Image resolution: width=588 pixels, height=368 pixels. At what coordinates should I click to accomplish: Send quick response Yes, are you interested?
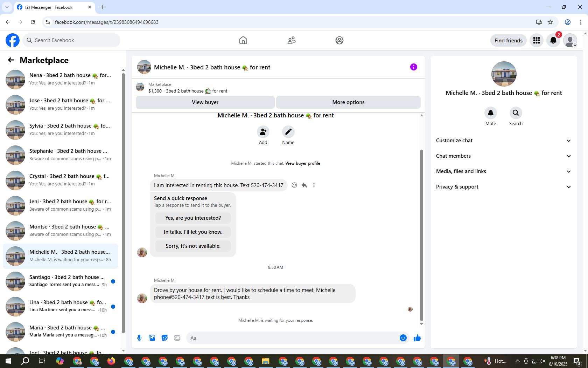point(193,218)
